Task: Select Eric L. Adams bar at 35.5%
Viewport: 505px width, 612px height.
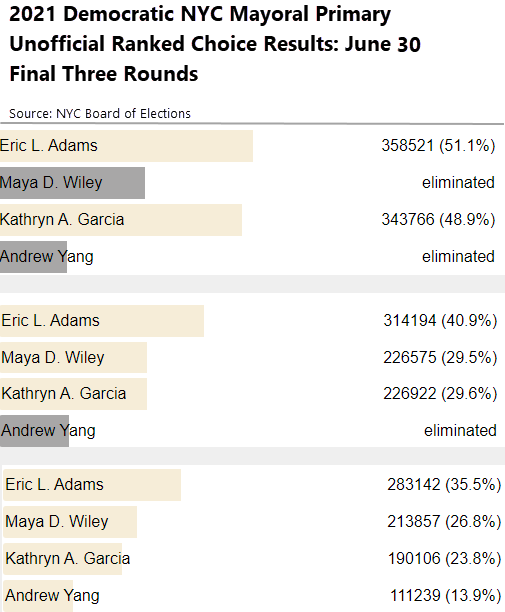Action: (92, 485)
